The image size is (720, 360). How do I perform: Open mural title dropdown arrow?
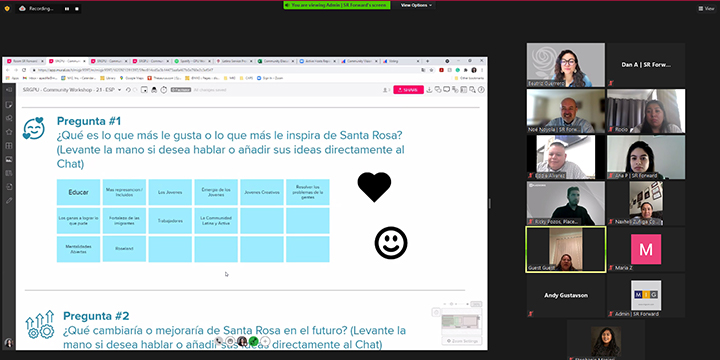click(119, 90)
